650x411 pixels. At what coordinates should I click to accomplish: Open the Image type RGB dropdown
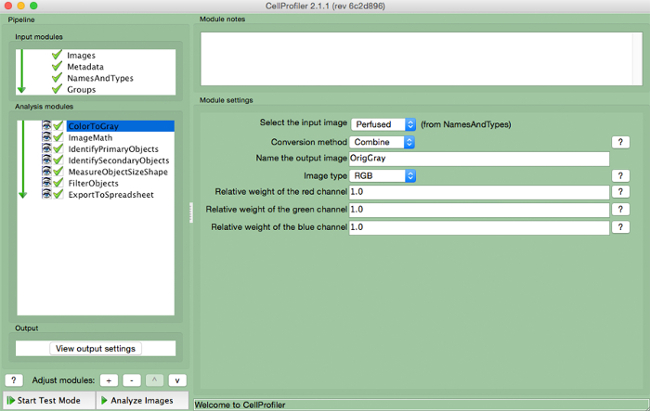(x=383, y=176)
